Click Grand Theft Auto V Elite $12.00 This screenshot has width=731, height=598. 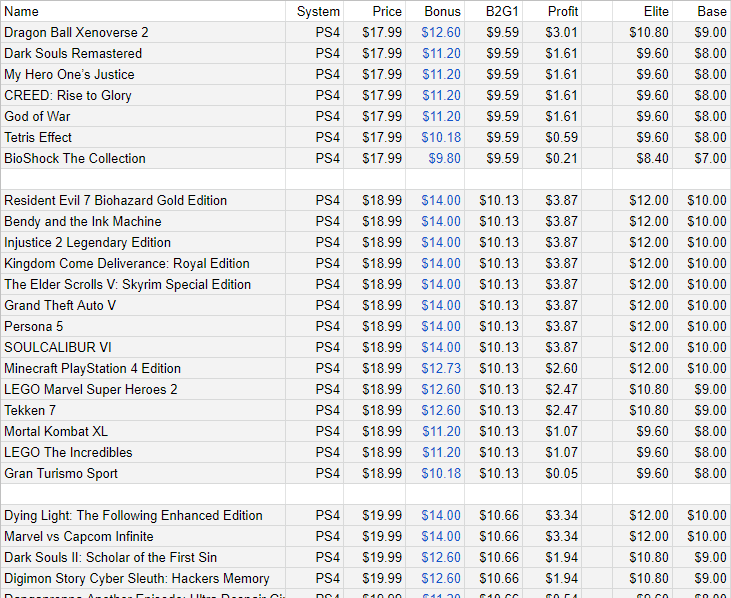pos(642,305)
